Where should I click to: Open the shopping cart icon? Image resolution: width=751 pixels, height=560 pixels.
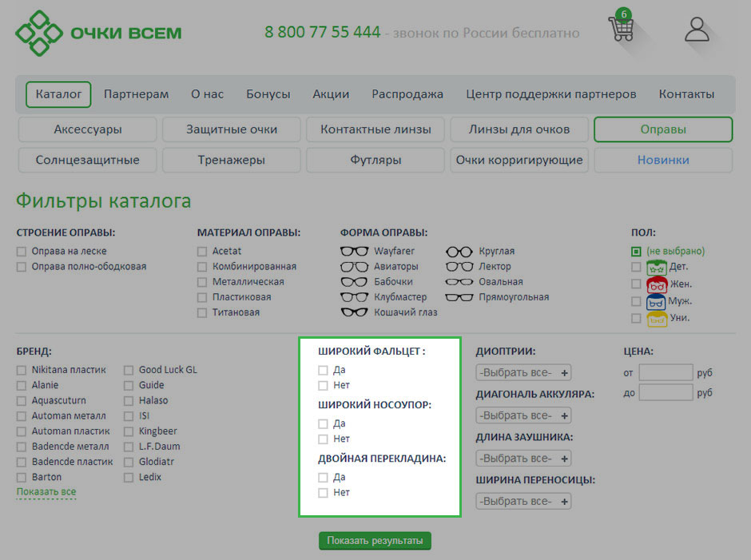[621, 29]
